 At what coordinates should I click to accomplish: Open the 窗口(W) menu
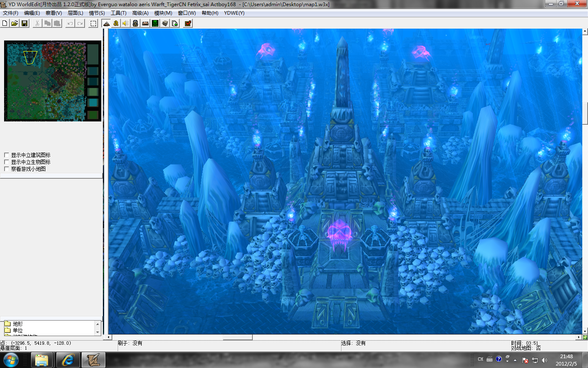tap(187, 13)
